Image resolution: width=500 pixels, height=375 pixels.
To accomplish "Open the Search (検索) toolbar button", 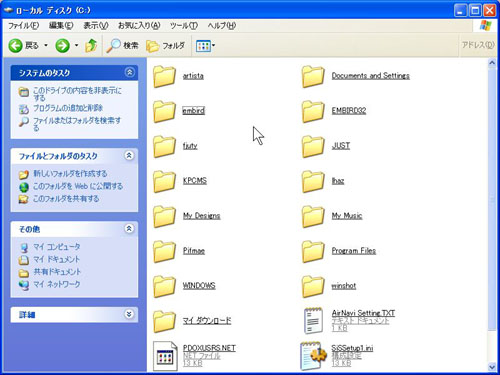I will [x=122, y=45].
